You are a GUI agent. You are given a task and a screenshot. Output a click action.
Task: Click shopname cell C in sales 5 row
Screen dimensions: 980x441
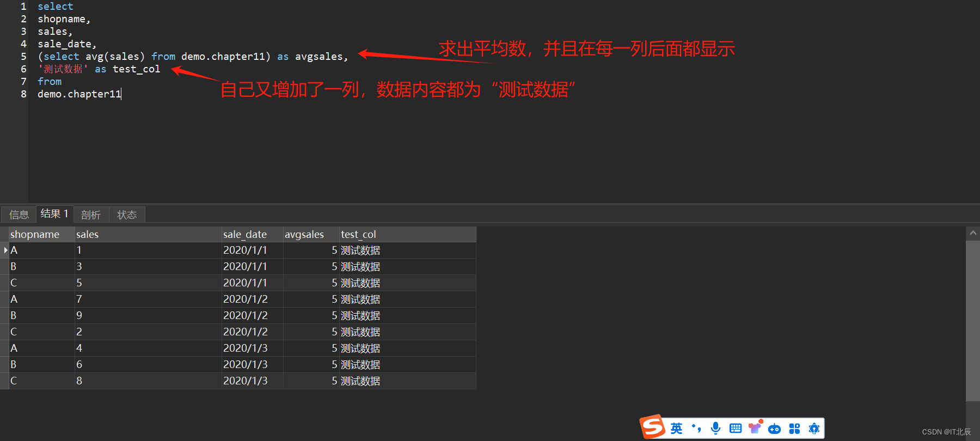click(42, 283)
